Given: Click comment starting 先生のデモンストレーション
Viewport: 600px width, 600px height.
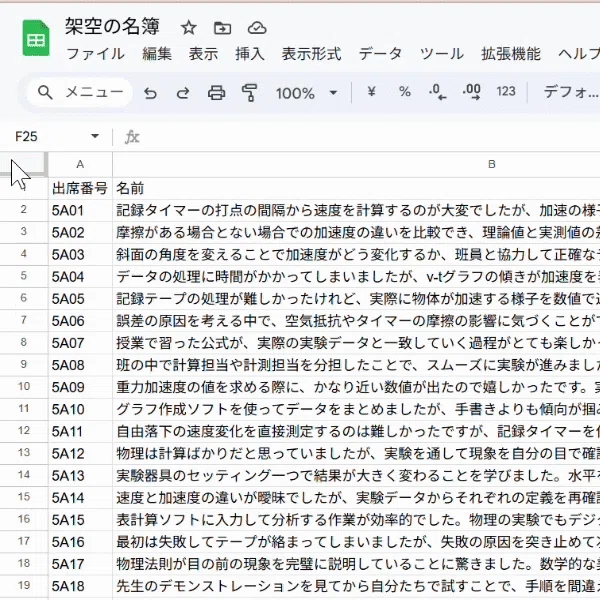Looking at the screenshot, I should 356,586.
